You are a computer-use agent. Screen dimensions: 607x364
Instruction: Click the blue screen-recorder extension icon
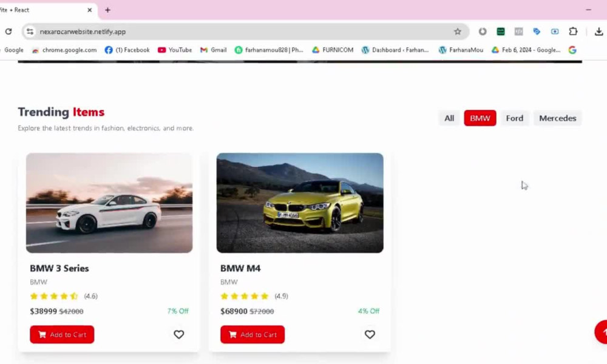pyautogui.click(x=555, y=32)
